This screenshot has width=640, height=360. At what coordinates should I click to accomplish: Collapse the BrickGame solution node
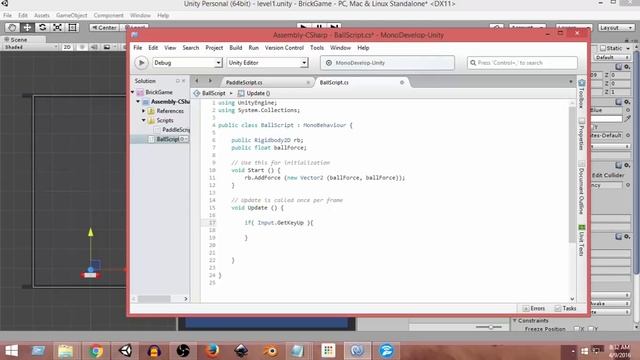coord(133,92)
